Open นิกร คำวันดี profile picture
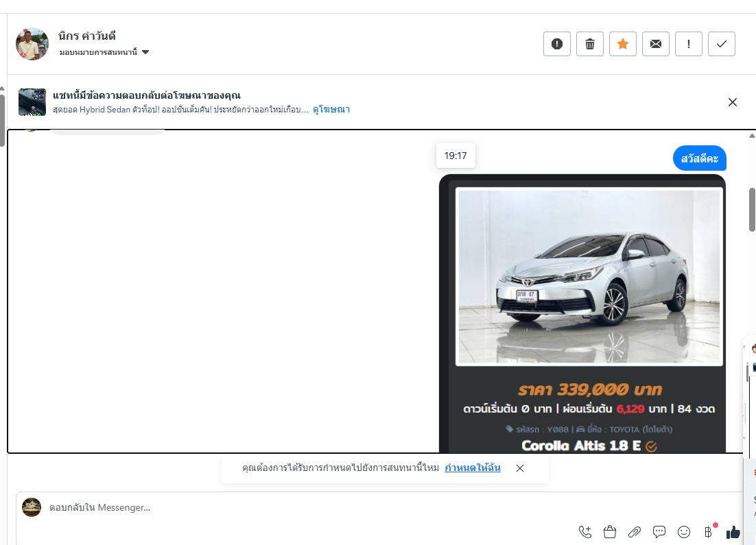This screenshot has height=545, width=756. (32, 44)
